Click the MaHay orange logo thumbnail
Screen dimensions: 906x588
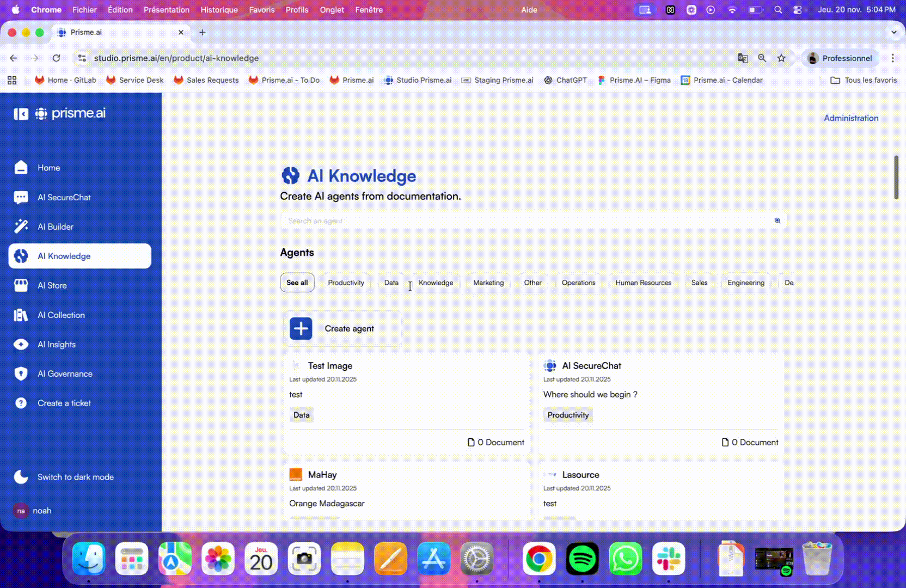pyautogui.click(x=296, y=475)
